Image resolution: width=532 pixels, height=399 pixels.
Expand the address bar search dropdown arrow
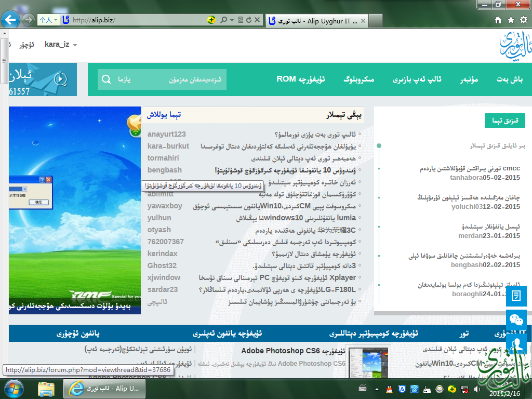231,20
